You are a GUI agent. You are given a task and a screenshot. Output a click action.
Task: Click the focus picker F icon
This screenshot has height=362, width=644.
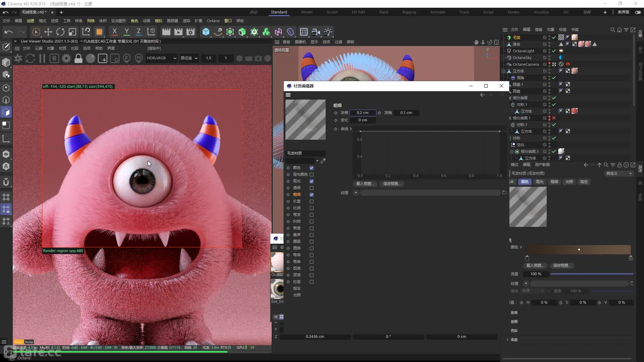(x=127, y=58)
